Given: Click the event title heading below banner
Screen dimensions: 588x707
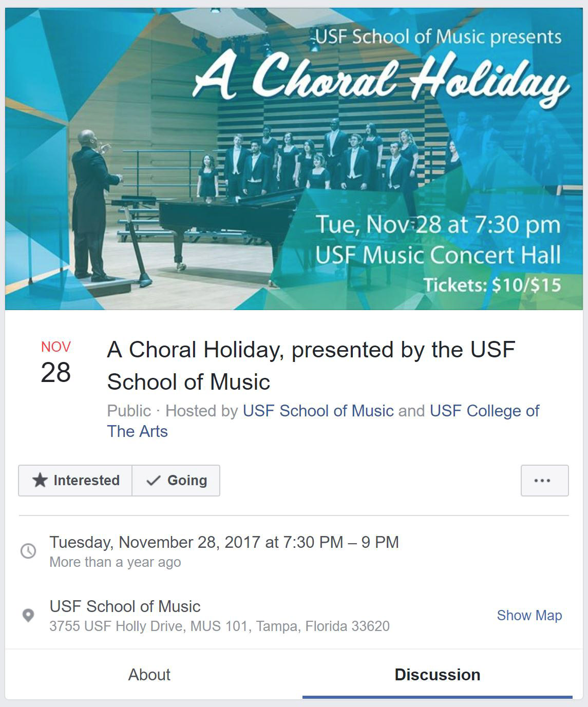Looking at the screenshot, I should click(311, 366).
